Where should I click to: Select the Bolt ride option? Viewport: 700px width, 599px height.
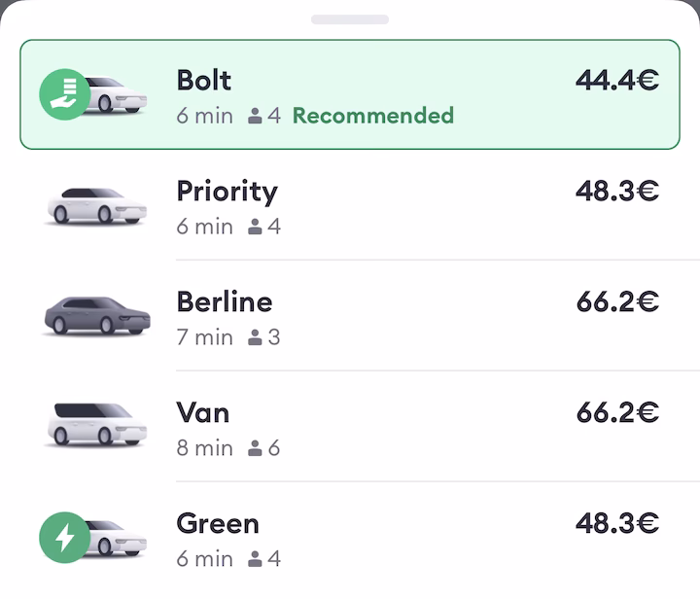coord(350,95)
